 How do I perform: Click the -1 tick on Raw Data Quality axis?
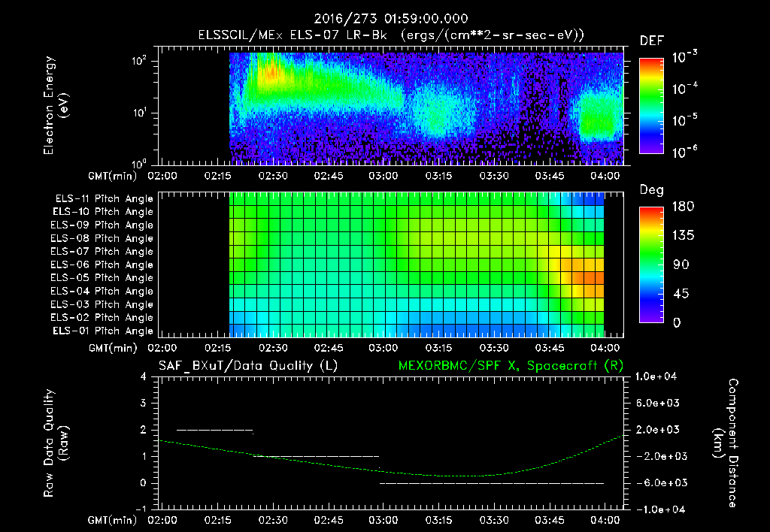pos(141,509)
